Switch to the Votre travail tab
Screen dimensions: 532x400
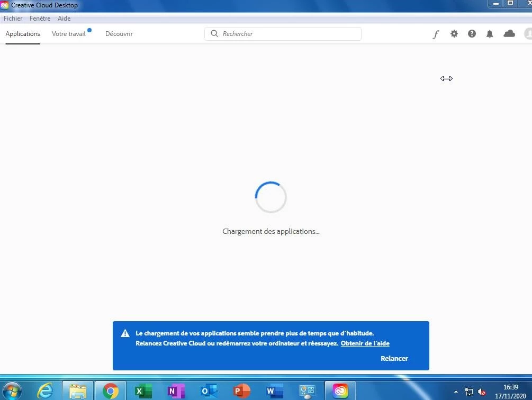(69, 34)
